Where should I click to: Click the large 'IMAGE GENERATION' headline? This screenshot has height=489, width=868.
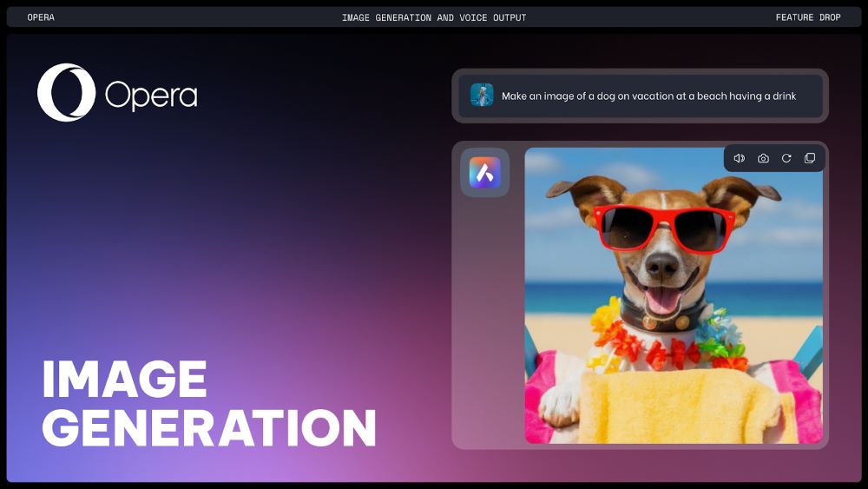tap(208, 403)
